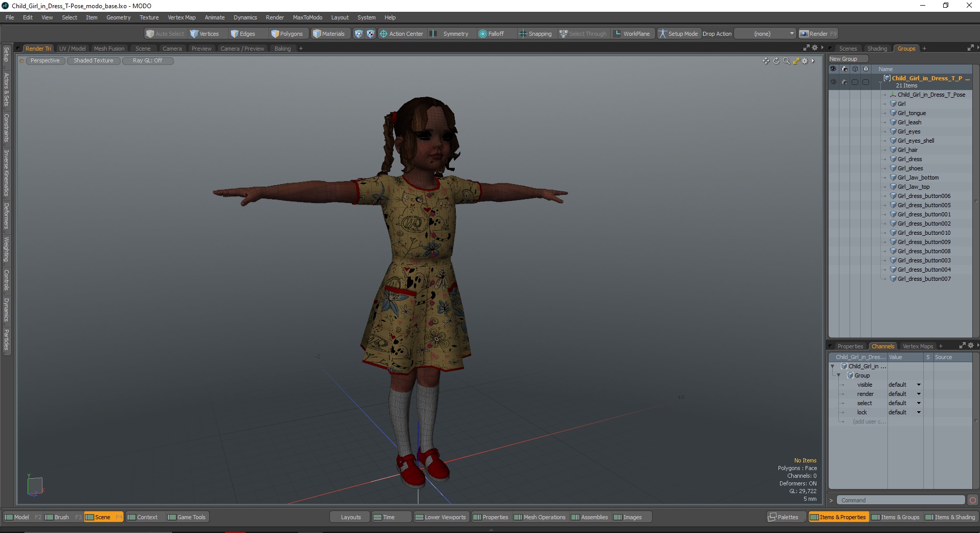
Task: Toggle first checkbox in Child_Girl group row
Action: coord(855,82)
